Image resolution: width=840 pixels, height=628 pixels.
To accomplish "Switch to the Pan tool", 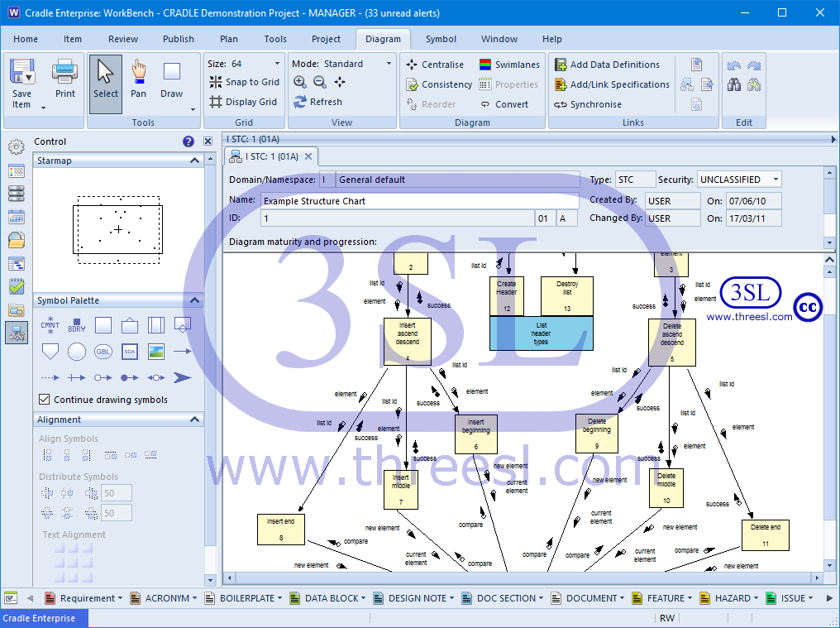I will pyautogui.click(x=138, y=79).
